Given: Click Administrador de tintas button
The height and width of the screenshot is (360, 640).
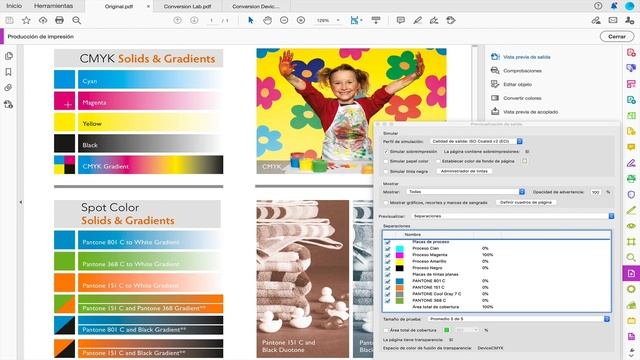Looking at the screenshot, I should coord(464,171).
